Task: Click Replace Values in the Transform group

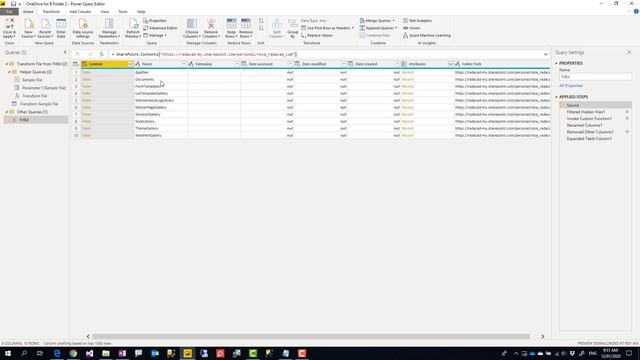Action: [x=317, y=36]
